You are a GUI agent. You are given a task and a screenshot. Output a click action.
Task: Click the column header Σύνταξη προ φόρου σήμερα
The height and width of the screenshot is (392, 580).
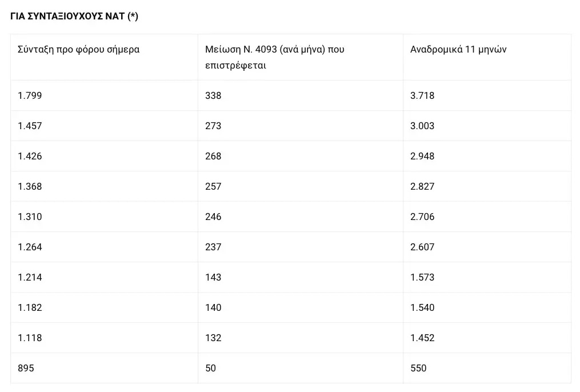coord(79,49)
